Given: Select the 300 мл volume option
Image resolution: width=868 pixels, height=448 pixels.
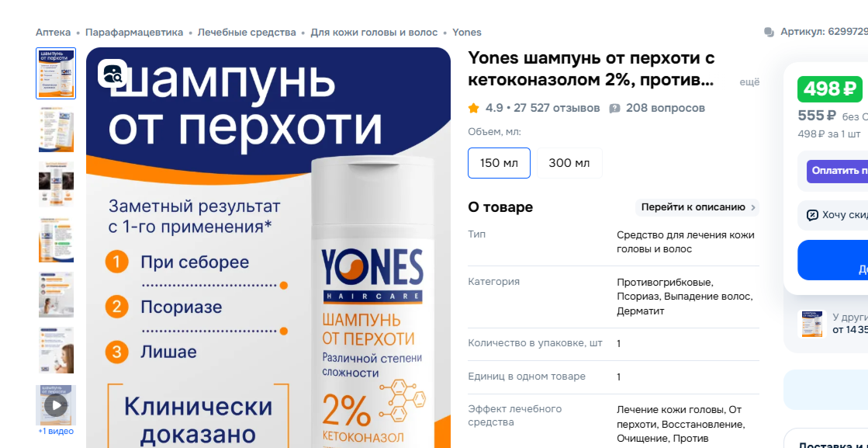Looking at the screenshot, I should (569, 163).
